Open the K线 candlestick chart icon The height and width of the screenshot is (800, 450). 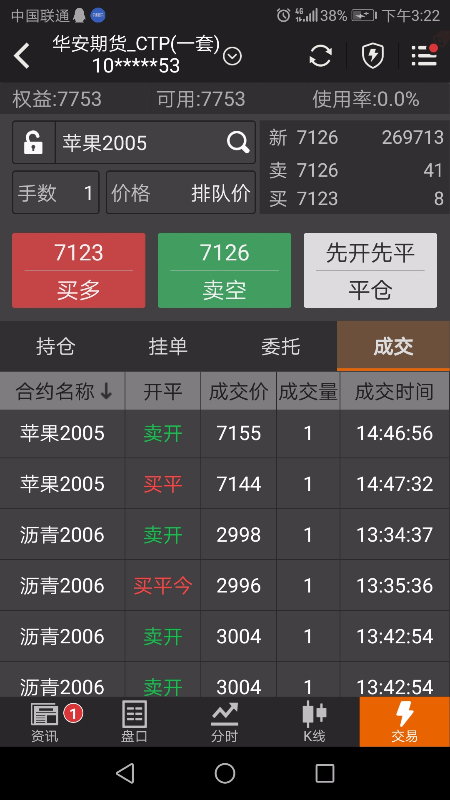pos(314,721)
